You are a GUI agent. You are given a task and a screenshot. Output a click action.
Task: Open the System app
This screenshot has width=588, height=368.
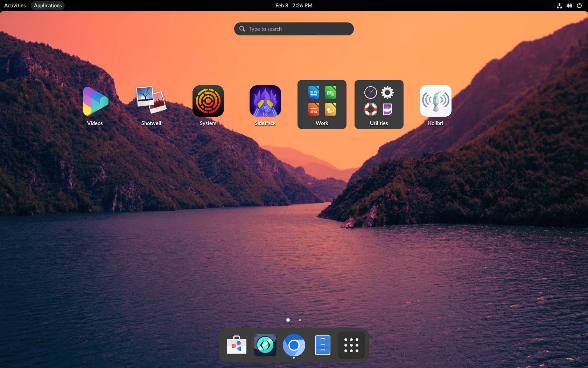coord(208,101)
